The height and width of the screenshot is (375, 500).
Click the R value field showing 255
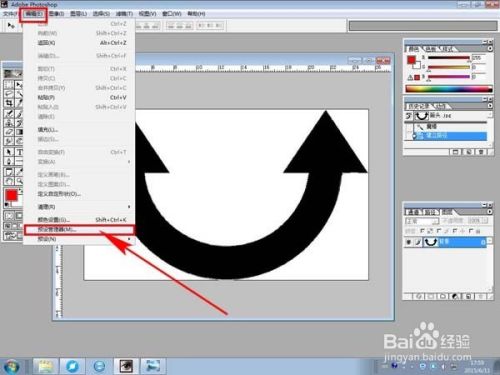tap(479, 58)
